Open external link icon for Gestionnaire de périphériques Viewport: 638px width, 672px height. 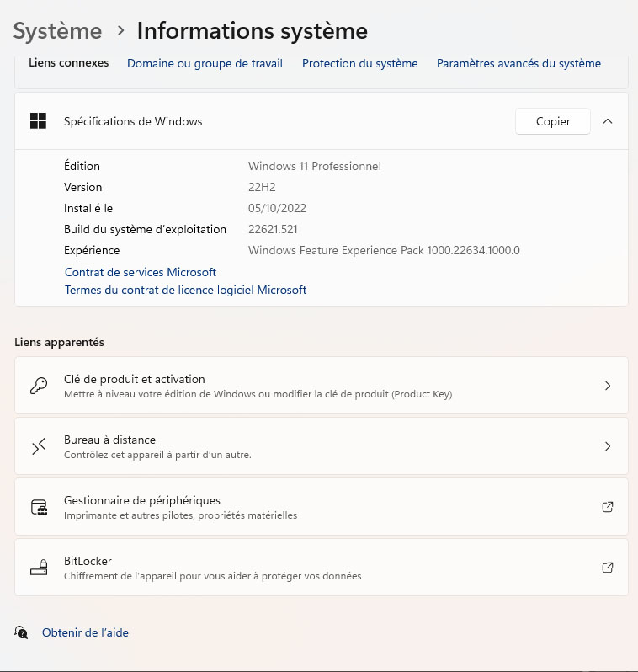click(608, 507)
